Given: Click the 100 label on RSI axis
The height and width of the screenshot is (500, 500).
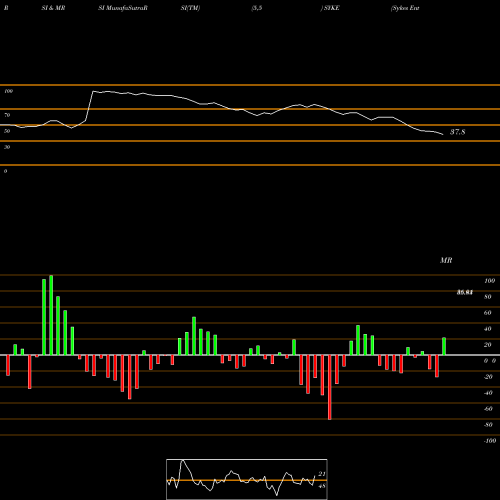Looking at the screenshot, I should [8, 91].
